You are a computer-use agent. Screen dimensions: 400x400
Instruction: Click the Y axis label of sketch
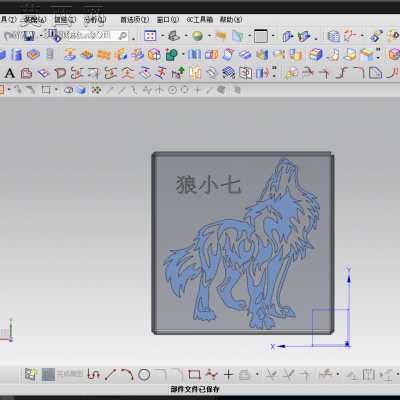(348, 269)
